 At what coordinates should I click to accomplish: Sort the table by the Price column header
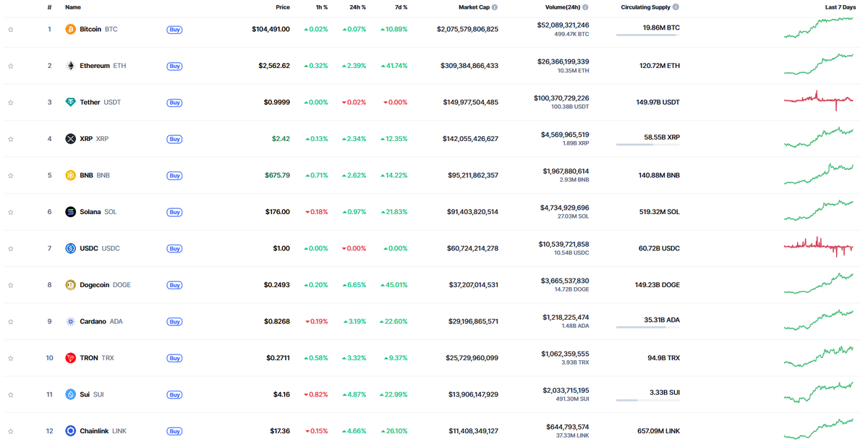pyautogui.click(x=283, y=7)
